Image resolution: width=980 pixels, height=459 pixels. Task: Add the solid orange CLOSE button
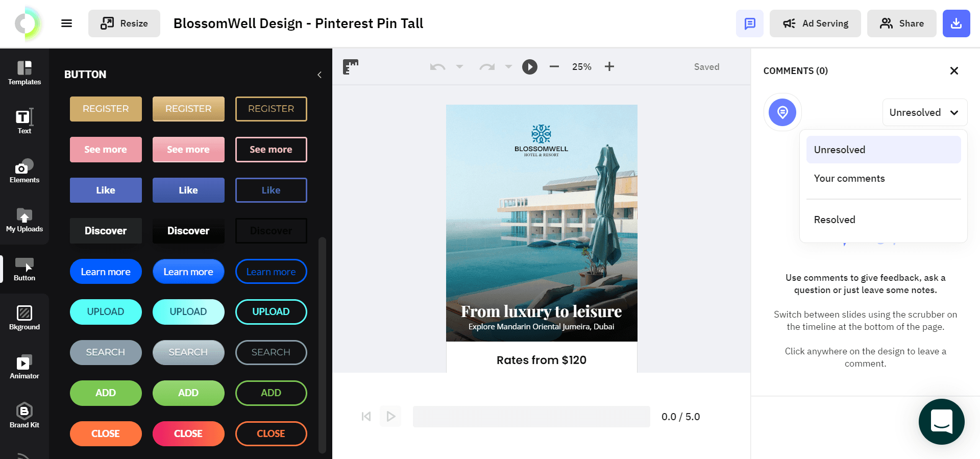click(106, 433)
